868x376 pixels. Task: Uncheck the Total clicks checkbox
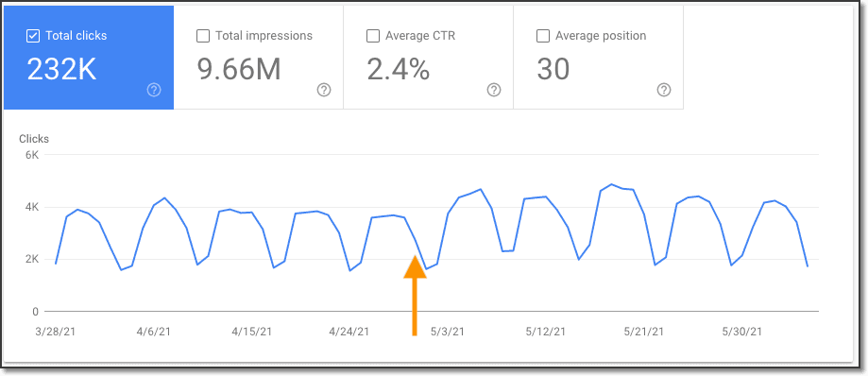coord(33,36)
